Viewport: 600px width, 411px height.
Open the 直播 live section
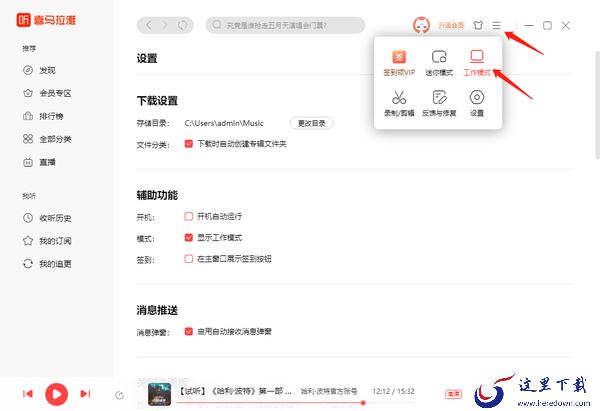(39, 162)
